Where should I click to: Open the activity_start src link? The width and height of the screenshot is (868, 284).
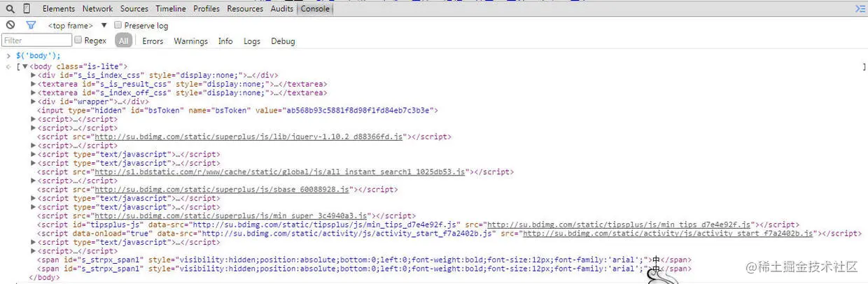click(668, 233)
